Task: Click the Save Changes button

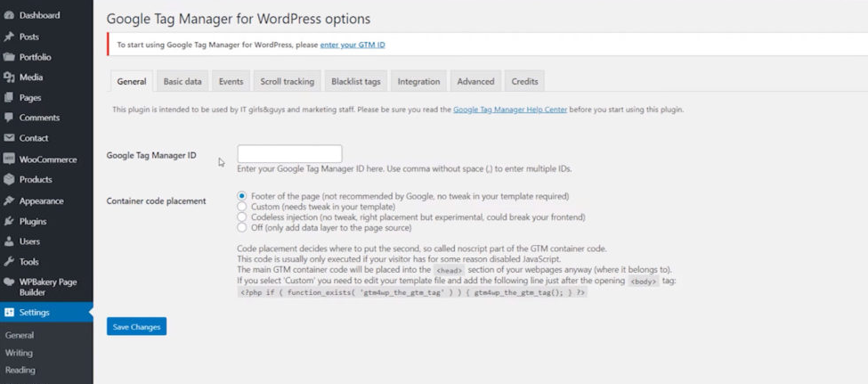Action: pyautogui.click(x=137, y=327)
